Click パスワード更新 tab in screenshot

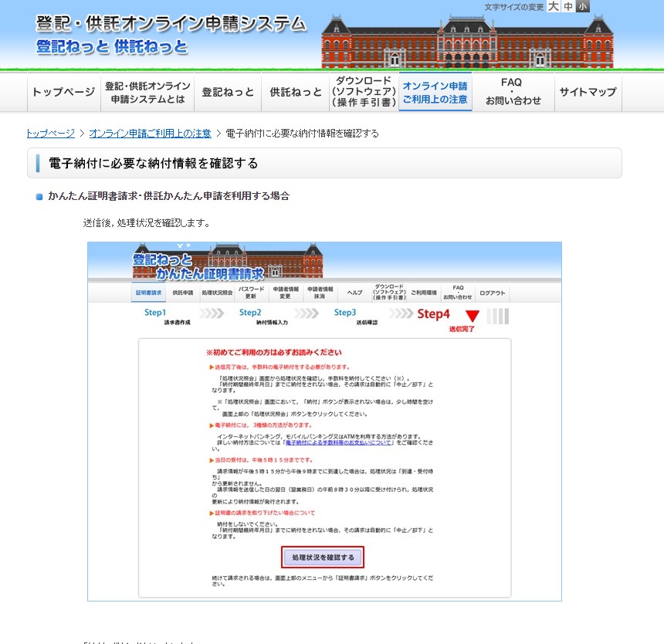[251, 293]
